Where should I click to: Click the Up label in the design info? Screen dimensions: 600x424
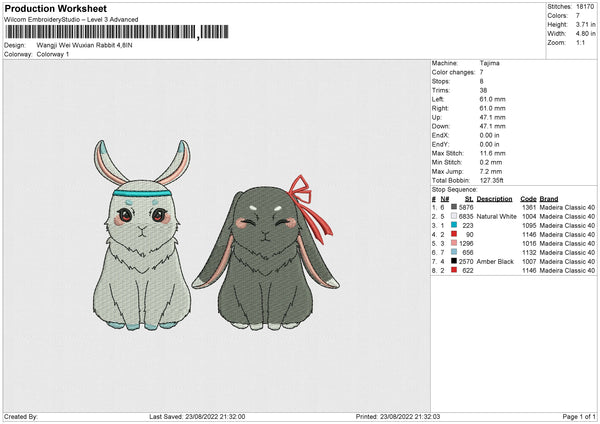(x=437, y=117)
